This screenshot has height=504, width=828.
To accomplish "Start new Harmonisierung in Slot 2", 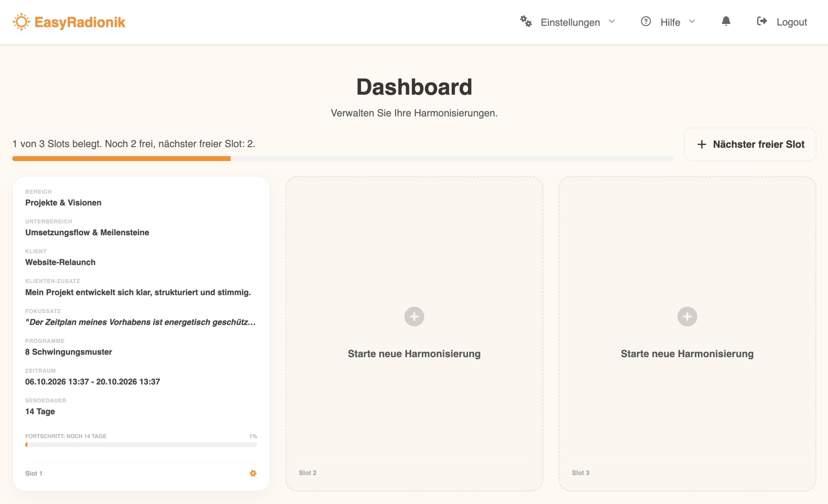I will click(x=414, y=354).
